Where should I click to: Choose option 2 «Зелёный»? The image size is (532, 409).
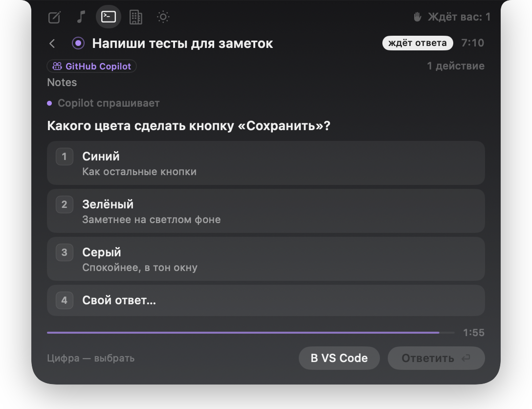pyautogui.click(x=266, y=211)
